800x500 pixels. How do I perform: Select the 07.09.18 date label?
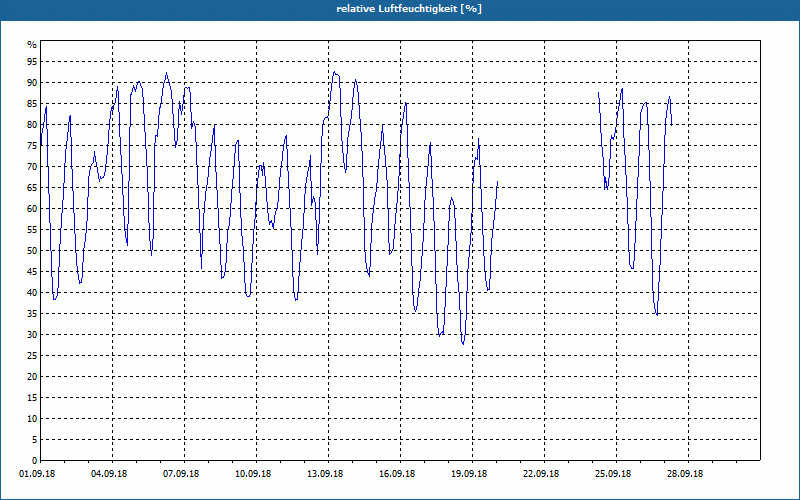pyautogui.click(x=181, y=474)
